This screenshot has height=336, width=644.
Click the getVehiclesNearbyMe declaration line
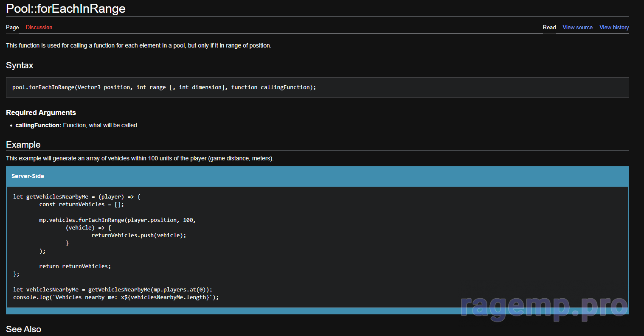76,197
